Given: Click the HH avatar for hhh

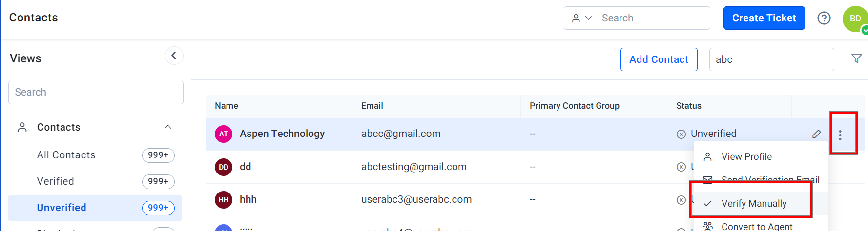Looking at the screenshot, I should [x=224, y=200].
